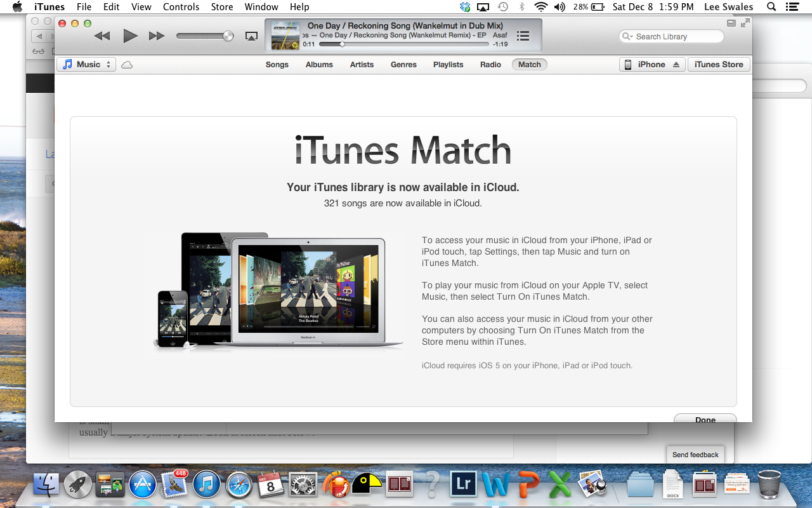The width and height of the screenshot is (812, 508).
Task: Go to the iTunes Store
Action: [x=718, y=65]
